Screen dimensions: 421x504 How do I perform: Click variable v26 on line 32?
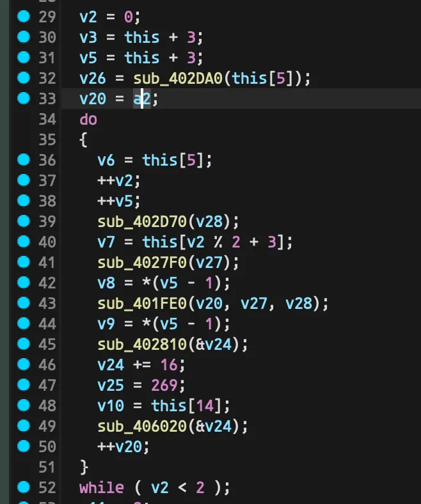[92, 78]
